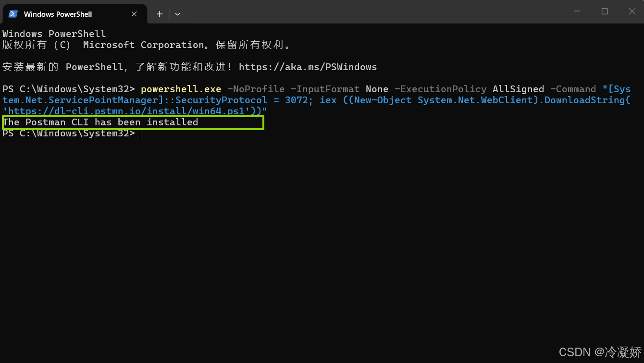The height and width of the screenshot is (363, 644).
Task: Expand the new tab profile dropdown
Action: 177,14
